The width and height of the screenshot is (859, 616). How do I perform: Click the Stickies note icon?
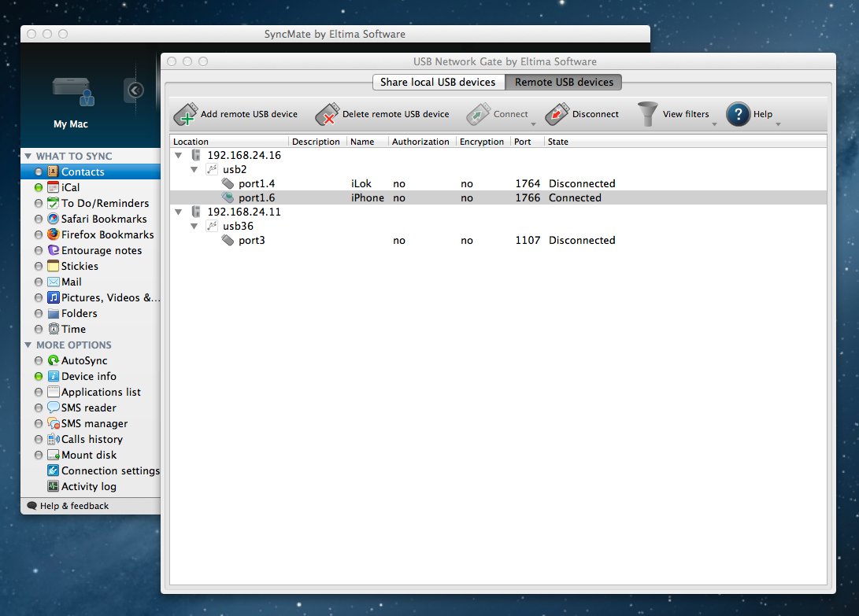(53, 266)
